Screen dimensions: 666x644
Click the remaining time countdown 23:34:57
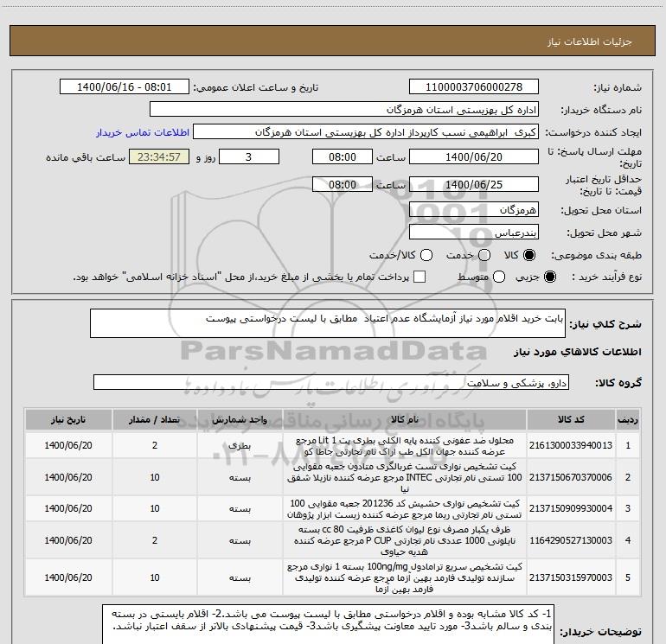159,156
